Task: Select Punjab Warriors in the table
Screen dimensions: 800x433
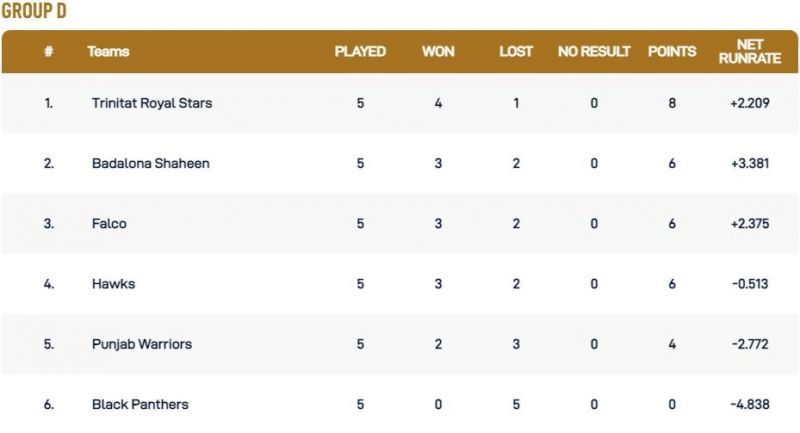Action: (141, 344)
